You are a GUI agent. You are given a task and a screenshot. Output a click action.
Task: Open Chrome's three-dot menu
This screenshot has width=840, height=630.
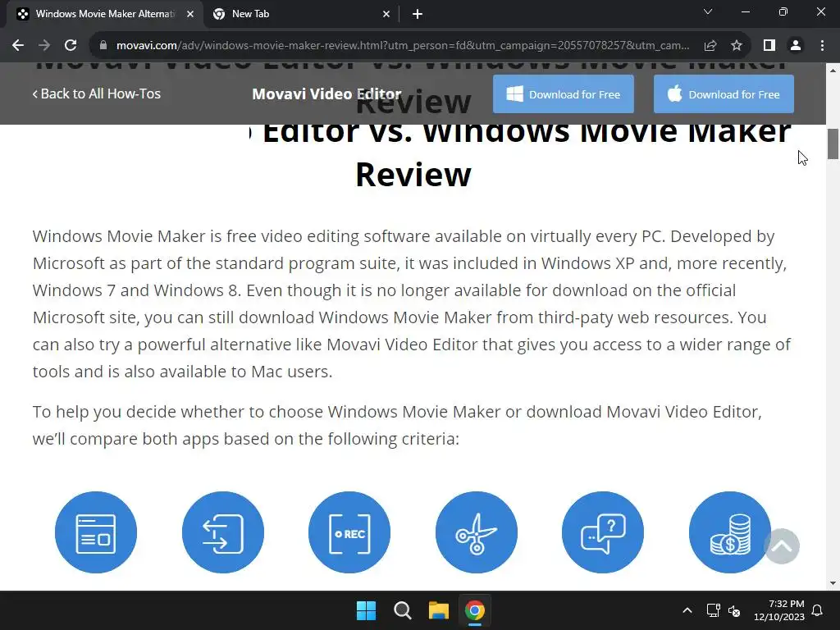pyautogui.click(x=822, y=46)
